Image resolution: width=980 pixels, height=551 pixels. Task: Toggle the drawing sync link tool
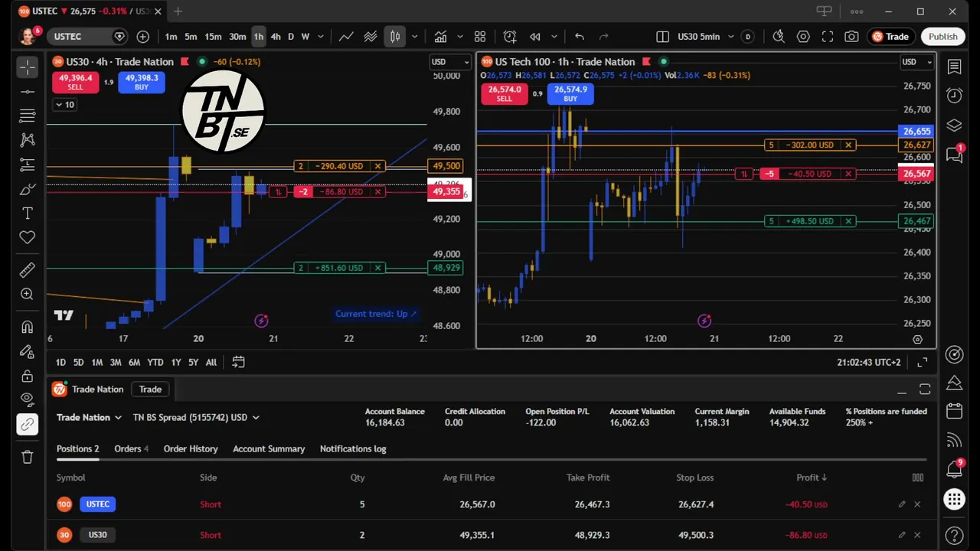tap(28, 425)
